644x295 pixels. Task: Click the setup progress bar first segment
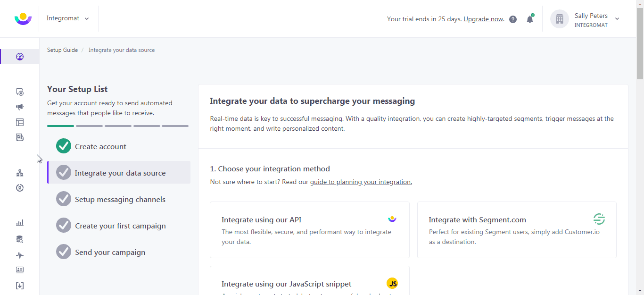(60, 126)
